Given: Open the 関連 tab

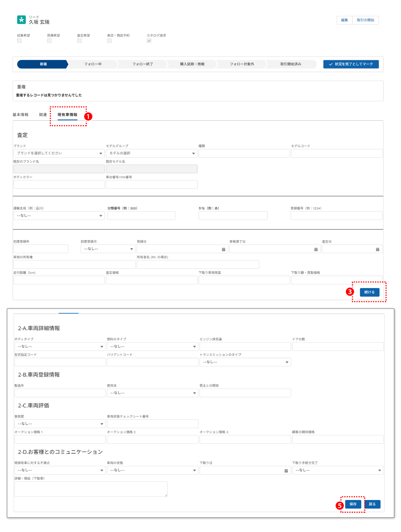Looking at the screenshot, I should click(x=43, y=115).
